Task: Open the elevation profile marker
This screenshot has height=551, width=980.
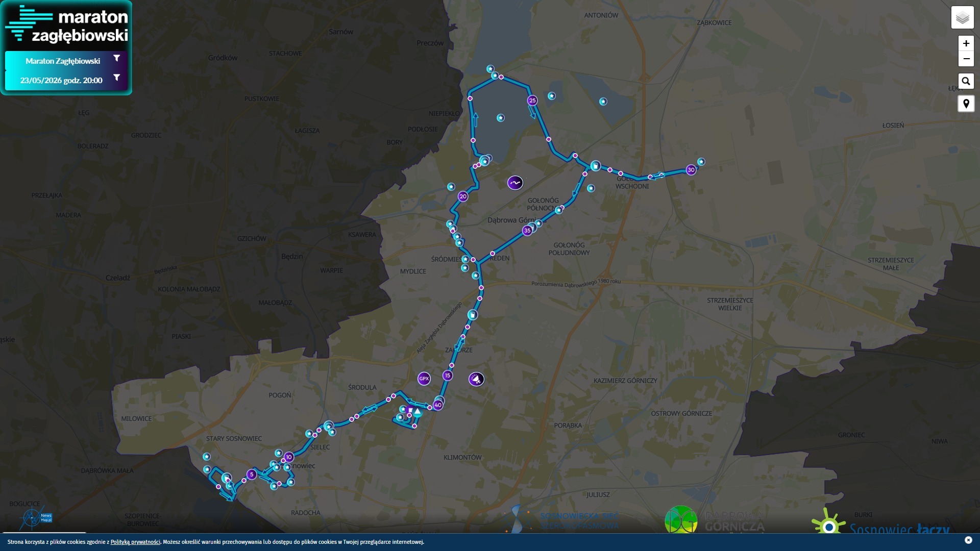Action: (x=515, y=183)
